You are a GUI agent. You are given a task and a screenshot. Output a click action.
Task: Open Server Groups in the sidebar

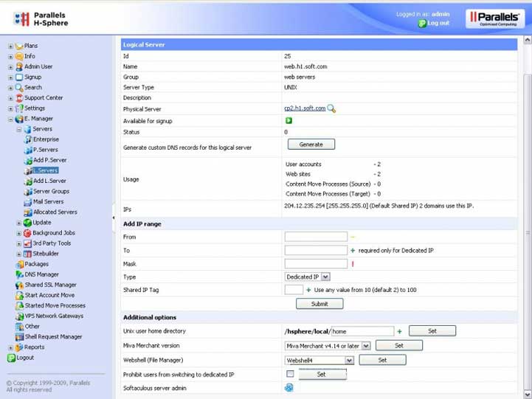click(x=50, y=191)
